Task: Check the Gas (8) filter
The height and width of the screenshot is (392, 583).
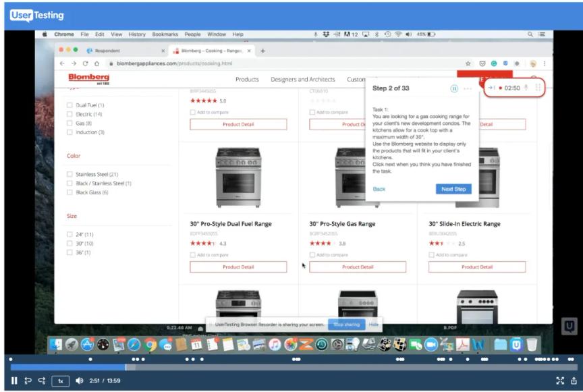Action: [70, 123]
